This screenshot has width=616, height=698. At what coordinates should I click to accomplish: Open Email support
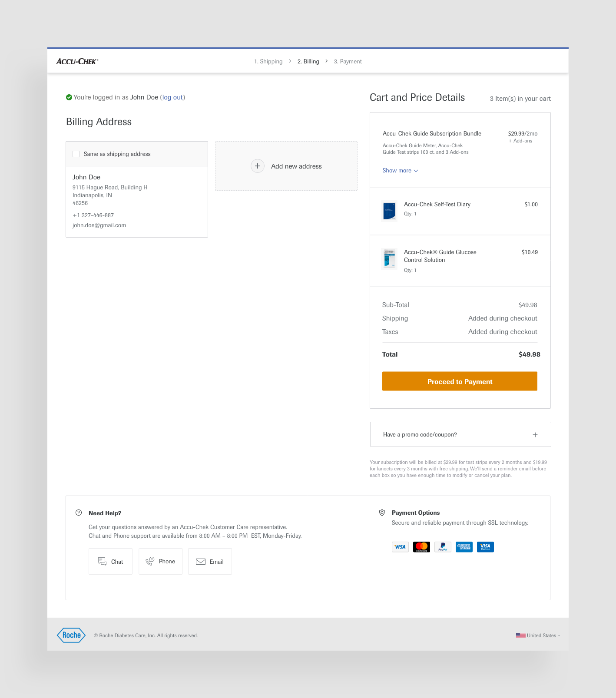click(210, 562)
